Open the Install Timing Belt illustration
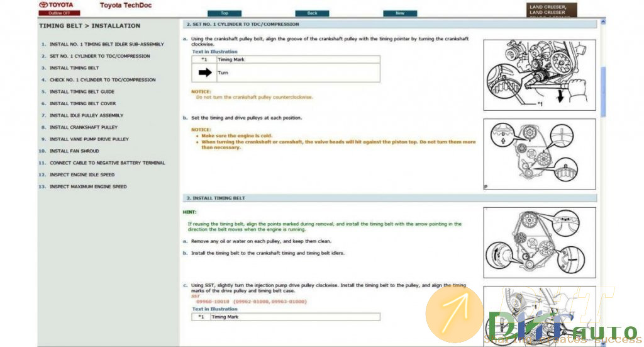The image size is (644, 347). 539,242
